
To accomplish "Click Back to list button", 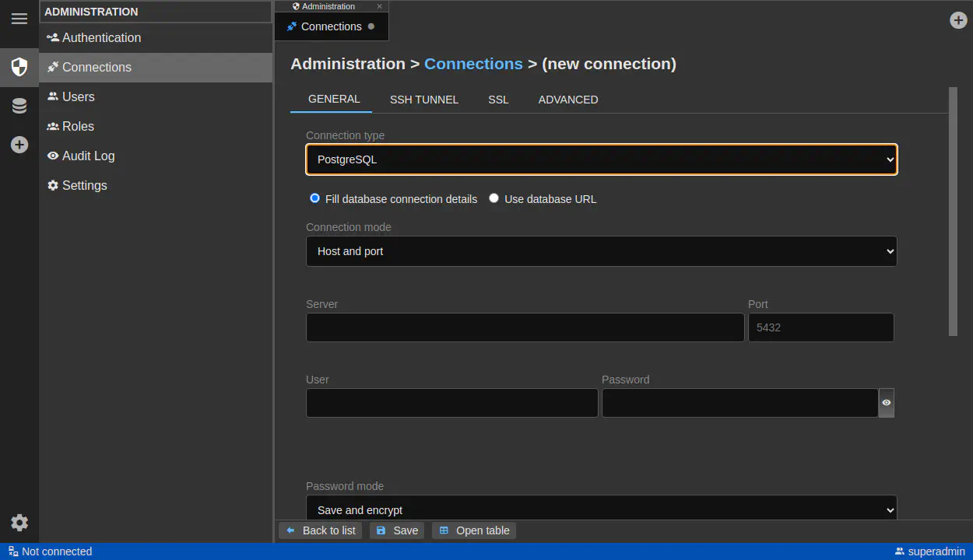I will [320, 530].
